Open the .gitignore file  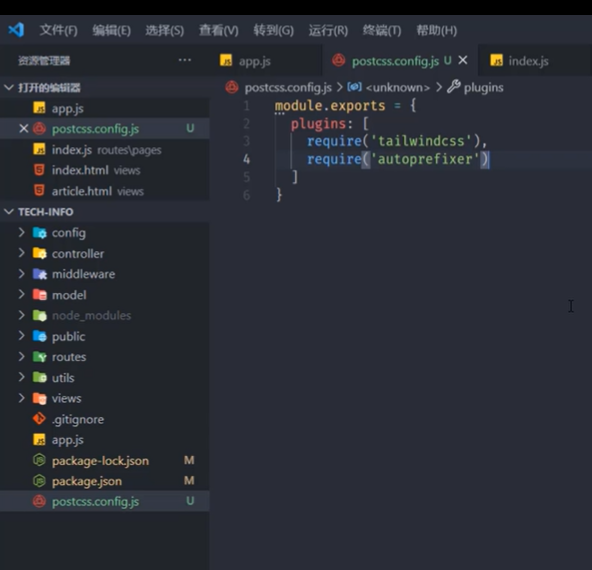105,419
